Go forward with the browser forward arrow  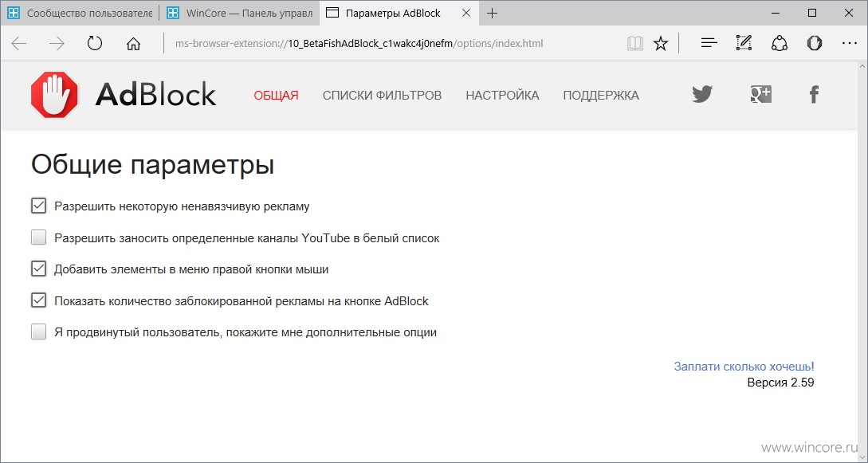click(57, 43)
